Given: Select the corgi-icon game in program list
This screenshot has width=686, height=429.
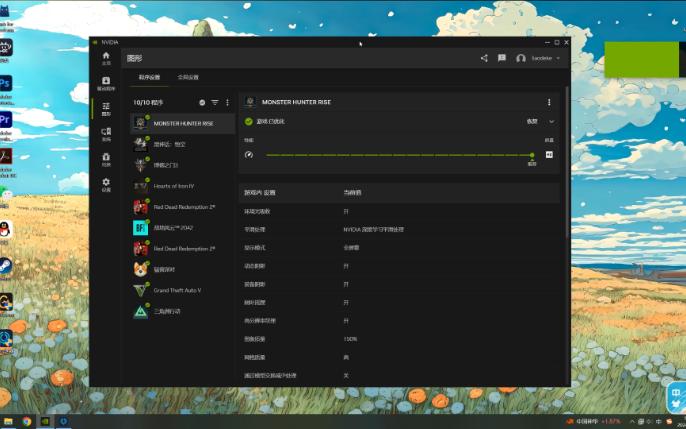Looking at the screenshot, I should [x=183, y=269].
